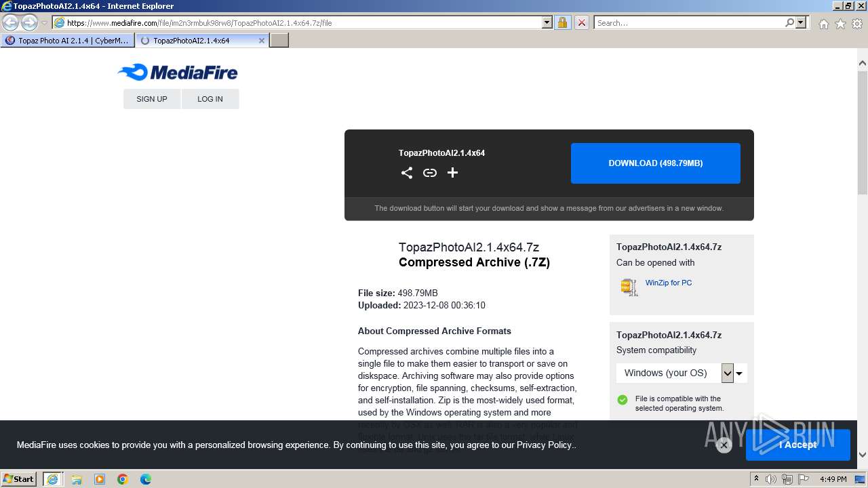Click the browser Back arrow button

[10, 23]
